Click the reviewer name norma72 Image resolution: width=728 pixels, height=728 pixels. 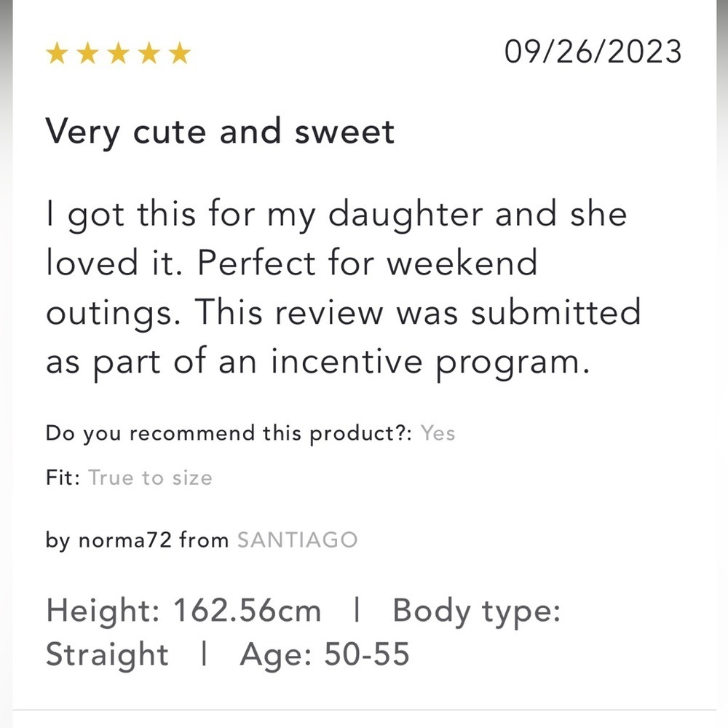[x=125, y=540]
